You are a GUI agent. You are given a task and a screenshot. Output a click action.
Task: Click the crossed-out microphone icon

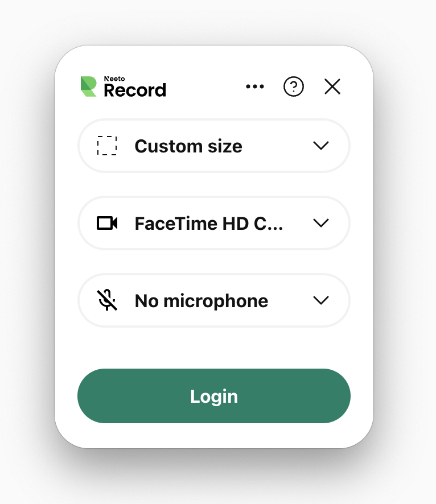tap(107, 300)
